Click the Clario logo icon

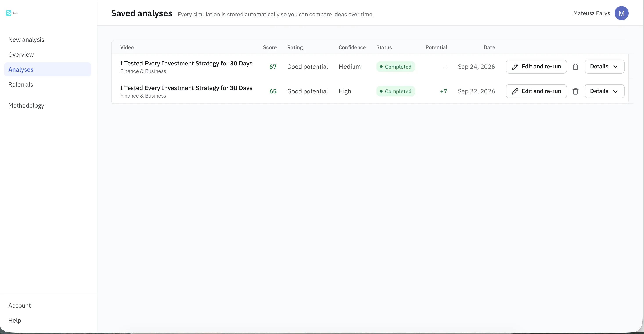point(9,13)
